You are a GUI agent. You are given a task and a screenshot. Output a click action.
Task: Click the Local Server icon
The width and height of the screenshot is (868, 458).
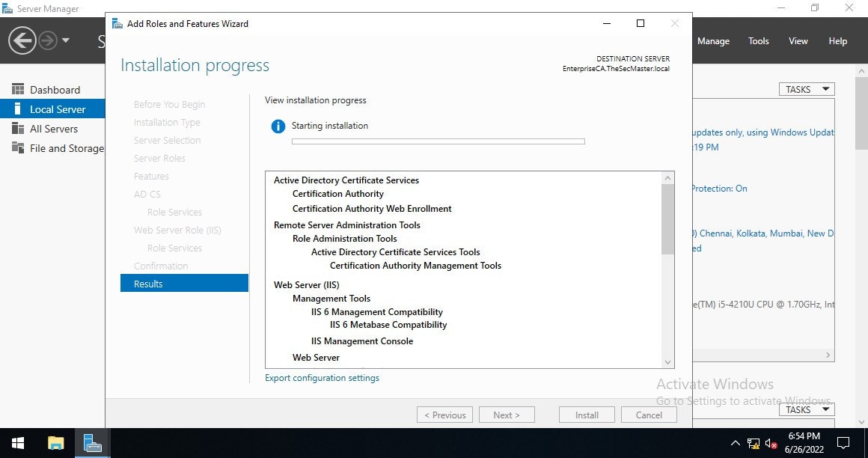coord(18,109)
